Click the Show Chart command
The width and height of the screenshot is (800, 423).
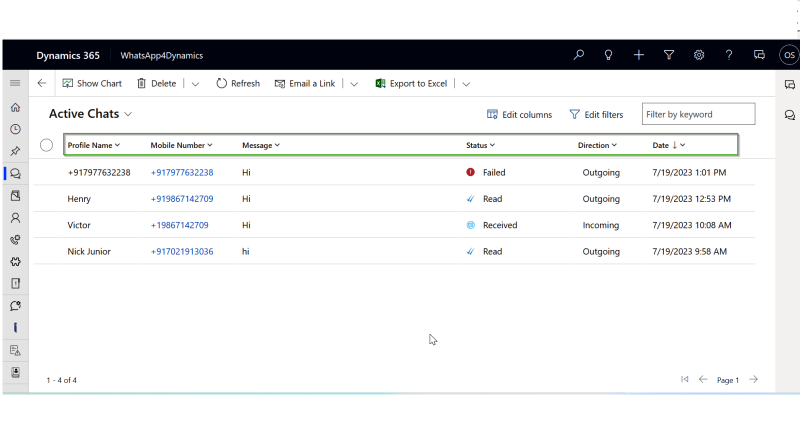click(x=92, y=84)
